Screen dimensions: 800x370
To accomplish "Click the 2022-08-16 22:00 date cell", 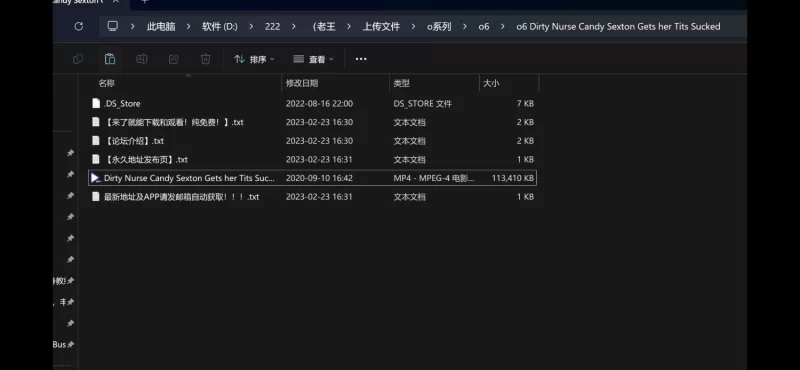I will pos(319,104).
